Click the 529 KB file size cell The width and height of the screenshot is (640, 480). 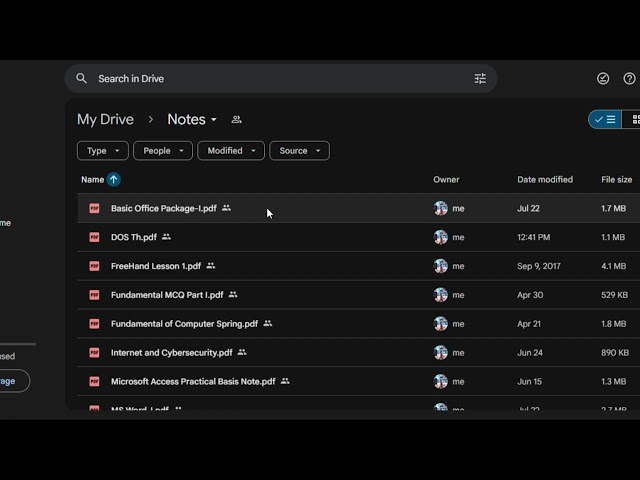[614, 295]
